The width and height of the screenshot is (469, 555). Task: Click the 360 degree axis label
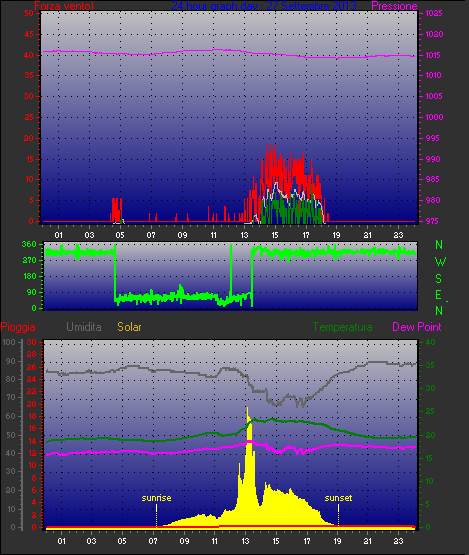(x=29, y=244)
